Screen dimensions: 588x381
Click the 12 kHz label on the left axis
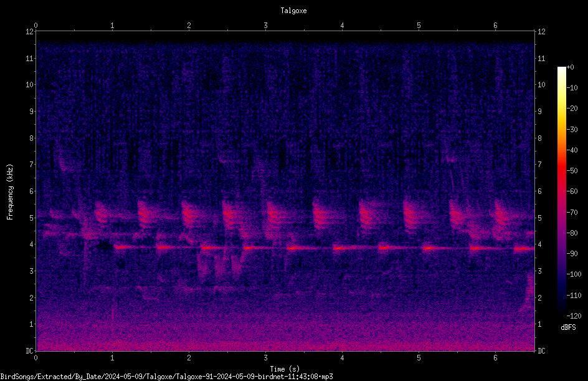click(x=30, y=32)
